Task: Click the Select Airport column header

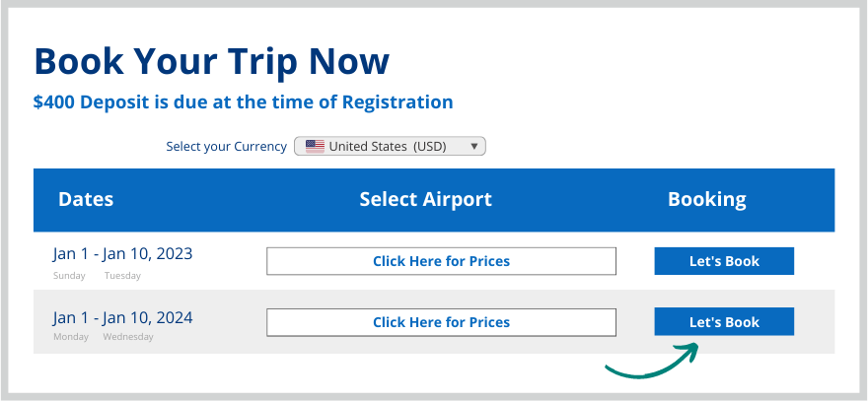Action: pos(425,199)
